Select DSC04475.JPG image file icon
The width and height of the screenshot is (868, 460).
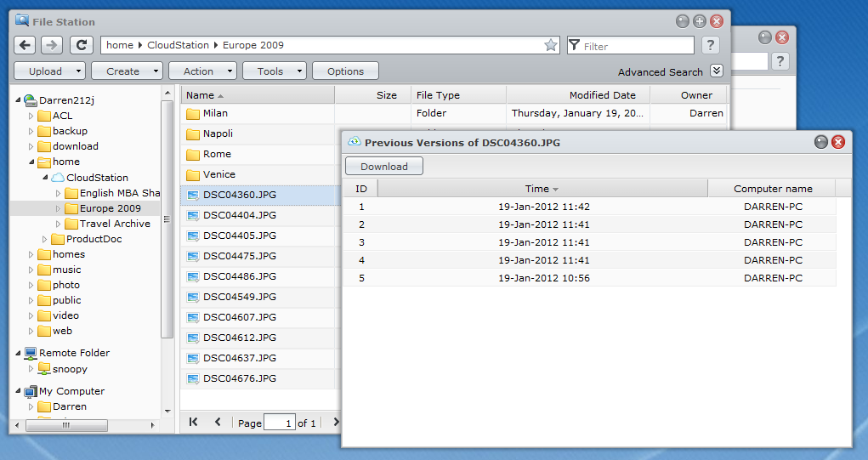coord(193,256)
